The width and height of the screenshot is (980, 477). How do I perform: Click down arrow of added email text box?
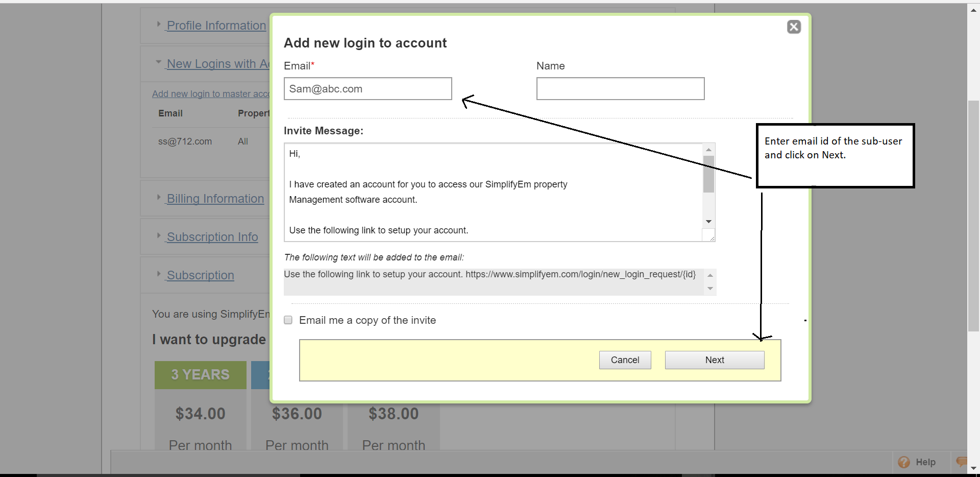point(710,289)
